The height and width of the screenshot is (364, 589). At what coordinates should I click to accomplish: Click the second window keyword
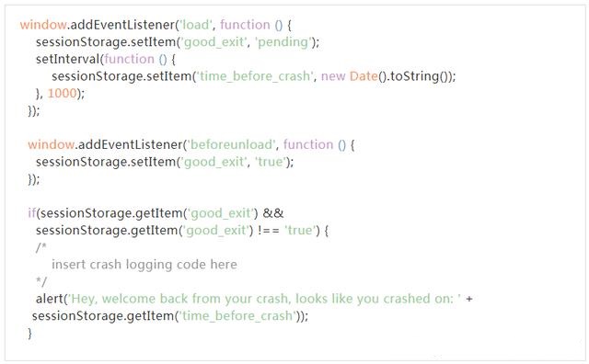coord(52,144)
